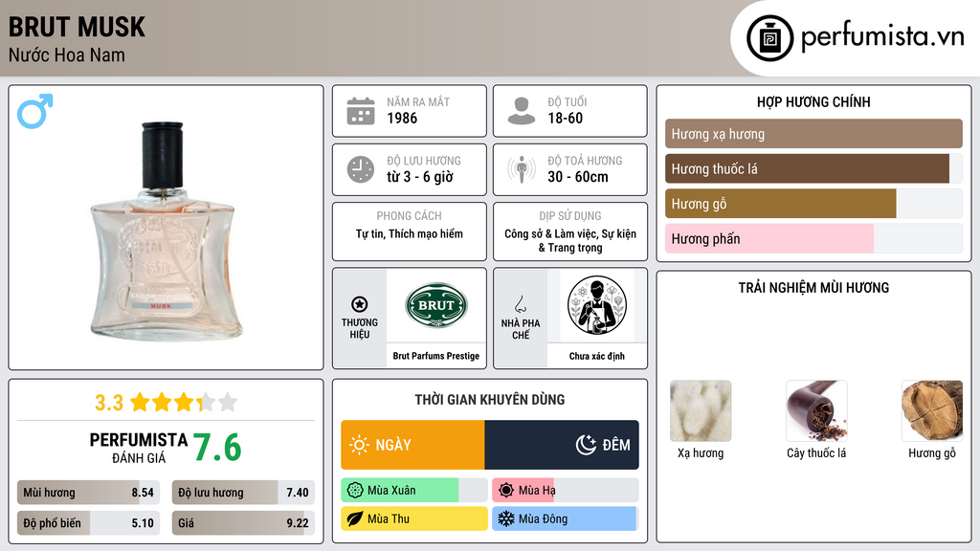Click the sun icon beside Mùa Hạ

(506, 491)
